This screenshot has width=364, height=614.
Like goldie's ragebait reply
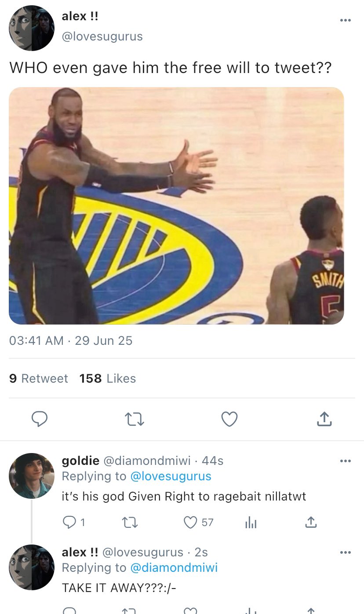[x=190, y=522]
